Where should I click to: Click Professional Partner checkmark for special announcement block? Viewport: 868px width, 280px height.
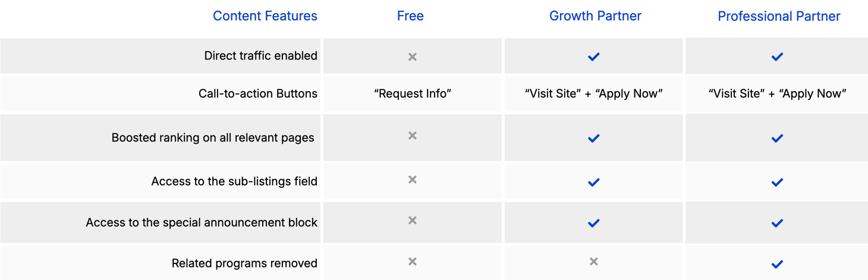click(x=777, y=224)
